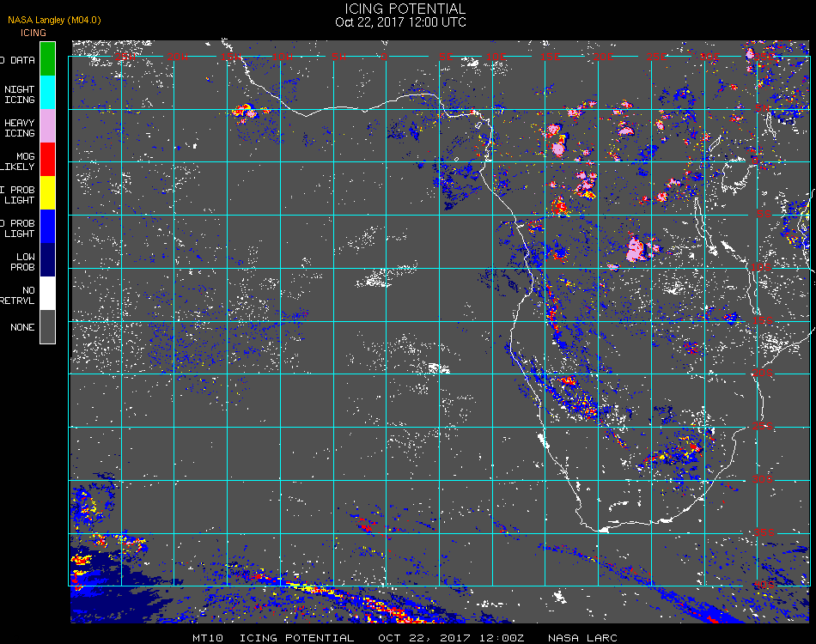Click the LOW PROB legend label
The width and height of the screenshot is (816, 644).
[x=22, y=262]
